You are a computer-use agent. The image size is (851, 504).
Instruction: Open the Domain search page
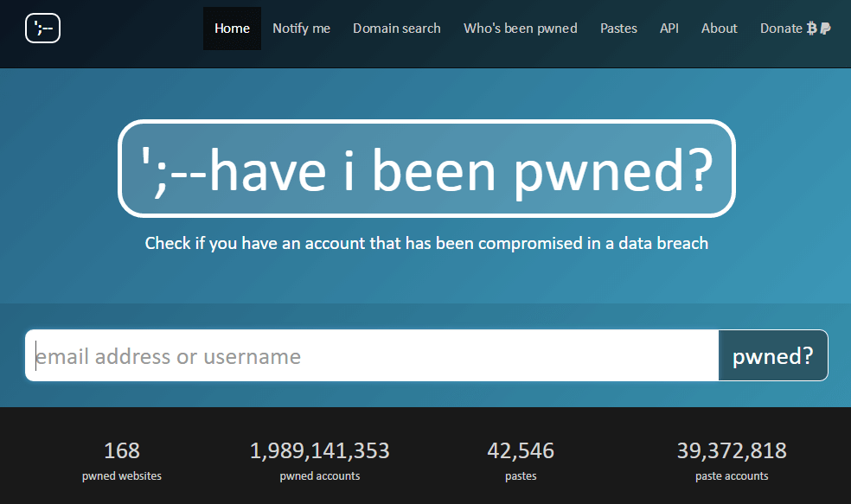[x=396, y=29]
